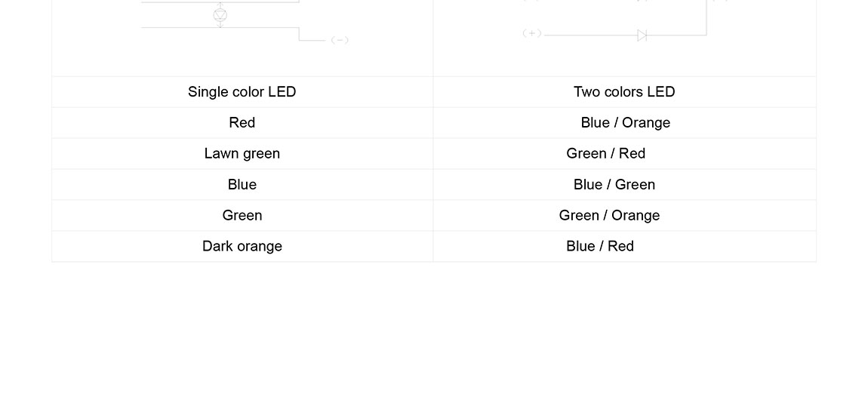Click the single-color "Green" cell
The image size is (868, 406).
tap(242, 216)
